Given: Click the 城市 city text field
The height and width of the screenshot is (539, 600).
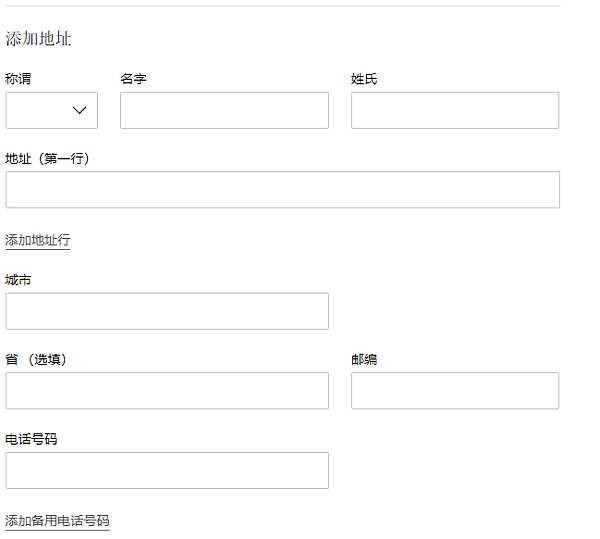Looking at the screenshot, I should click(167, 311).
